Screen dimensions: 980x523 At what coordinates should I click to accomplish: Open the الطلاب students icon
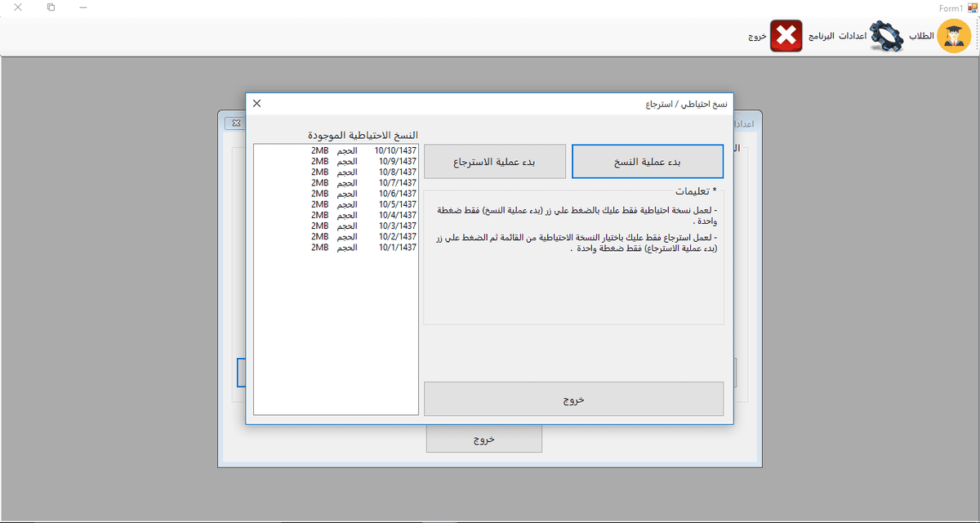point(954,37)
